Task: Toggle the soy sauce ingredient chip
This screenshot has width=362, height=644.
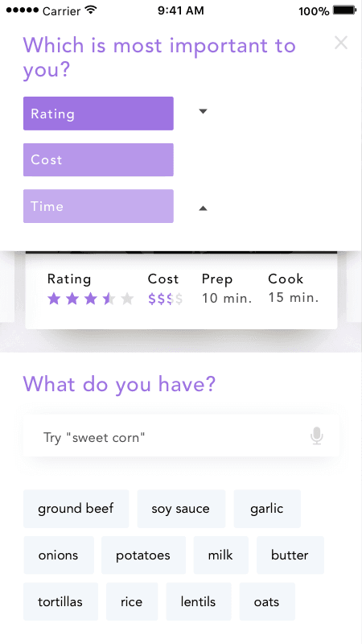Action: point(181,509)
